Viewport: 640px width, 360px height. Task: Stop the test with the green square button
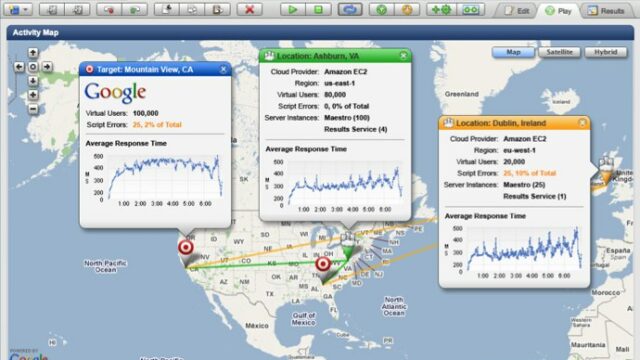click(x=318, y=9)
